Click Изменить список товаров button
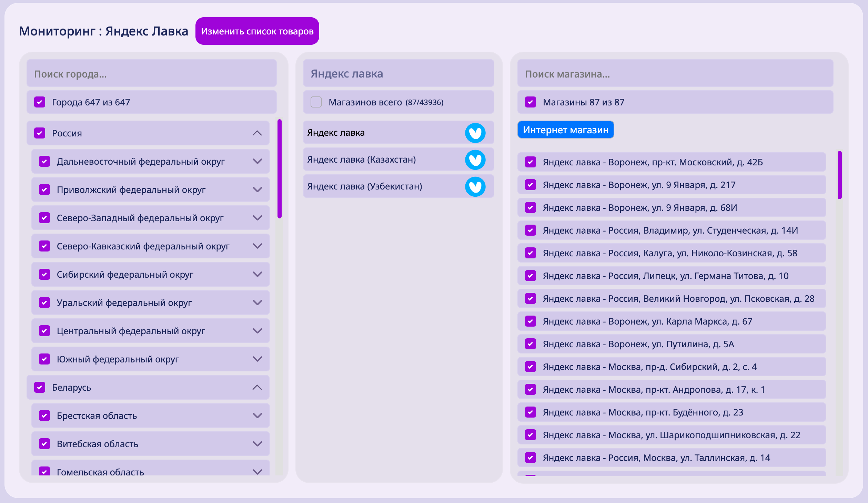 [x=257, y=31]
